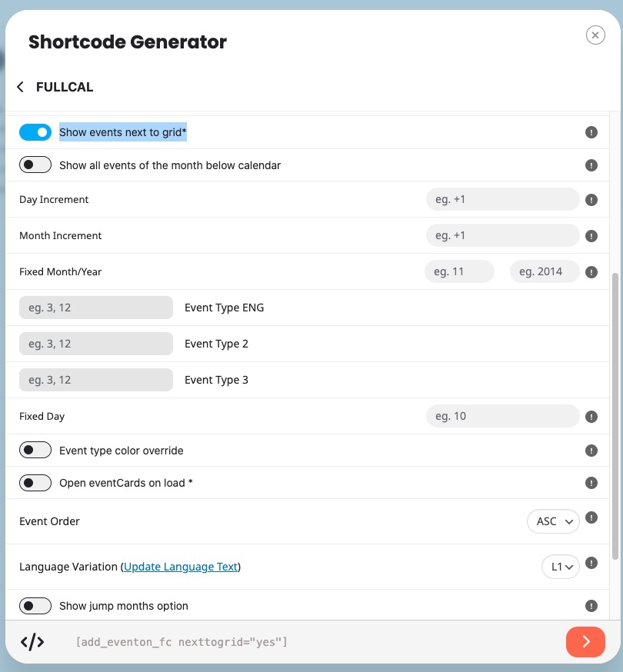Click the back arrow beside FULLCAL

[20, 87]
